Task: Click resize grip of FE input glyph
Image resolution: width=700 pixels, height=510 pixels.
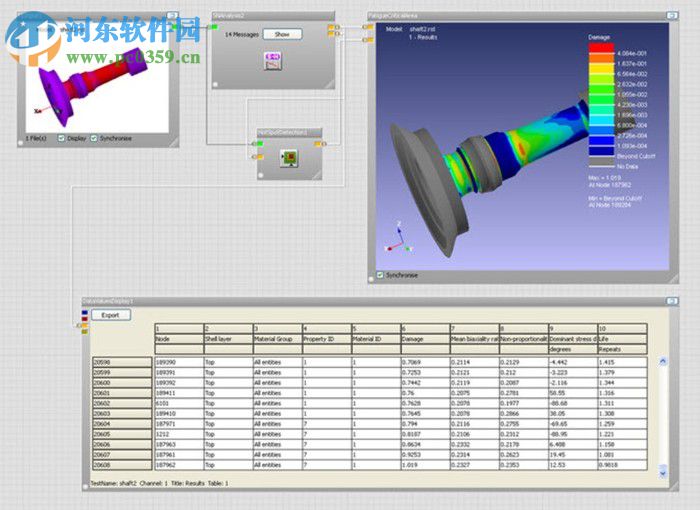Action: pyautogui.click(x=174, y=142)
